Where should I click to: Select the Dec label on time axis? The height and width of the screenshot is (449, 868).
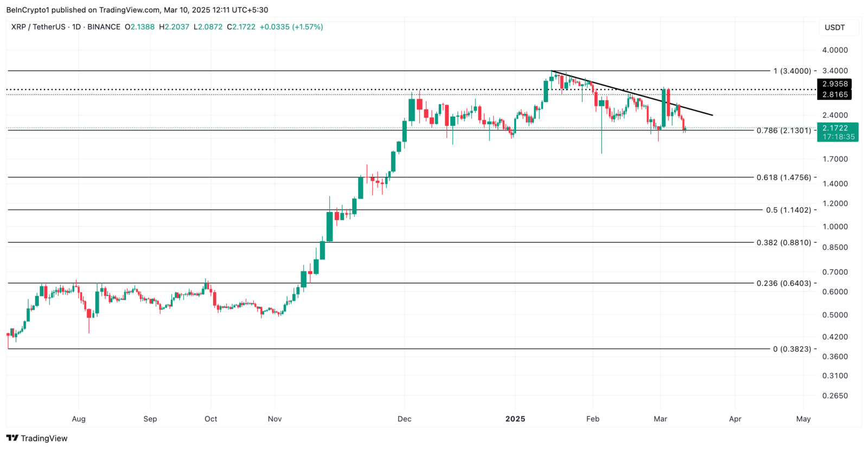coord(404,419)
